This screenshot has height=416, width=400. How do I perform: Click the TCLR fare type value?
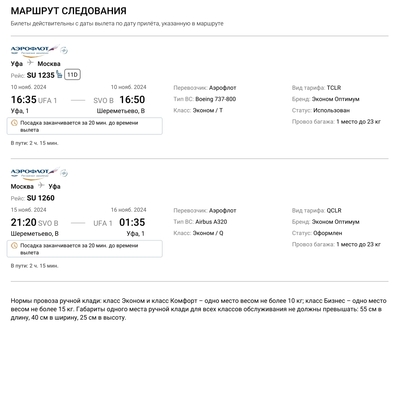[334, 88]
